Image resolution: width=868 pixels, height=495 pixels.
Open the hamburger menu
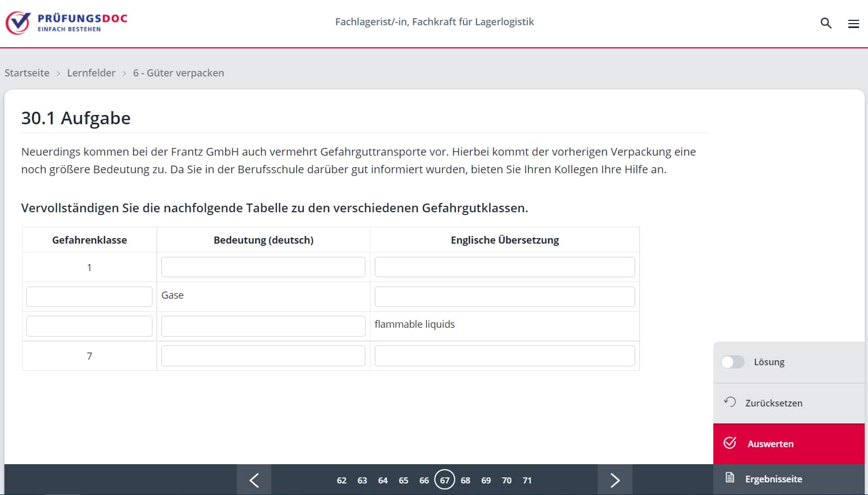coord(853,24)
